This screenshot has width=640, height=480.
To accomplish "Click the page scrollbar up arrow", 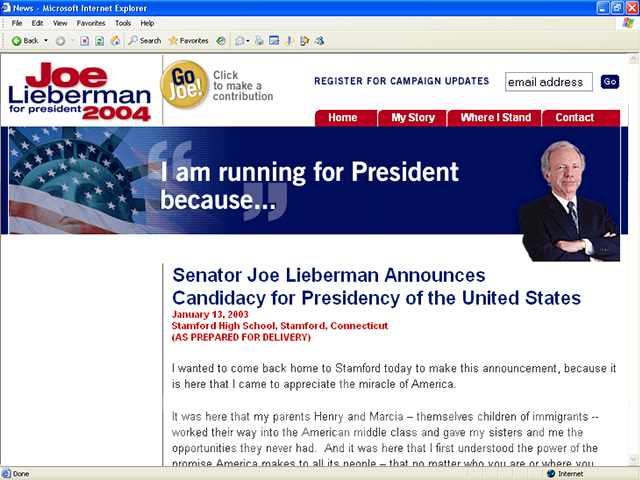I will [x=633, y=60].
